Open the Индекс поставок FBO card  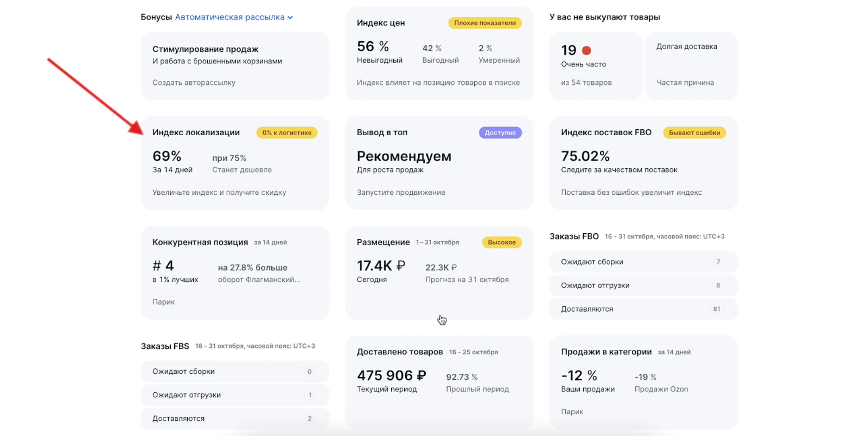643,163
